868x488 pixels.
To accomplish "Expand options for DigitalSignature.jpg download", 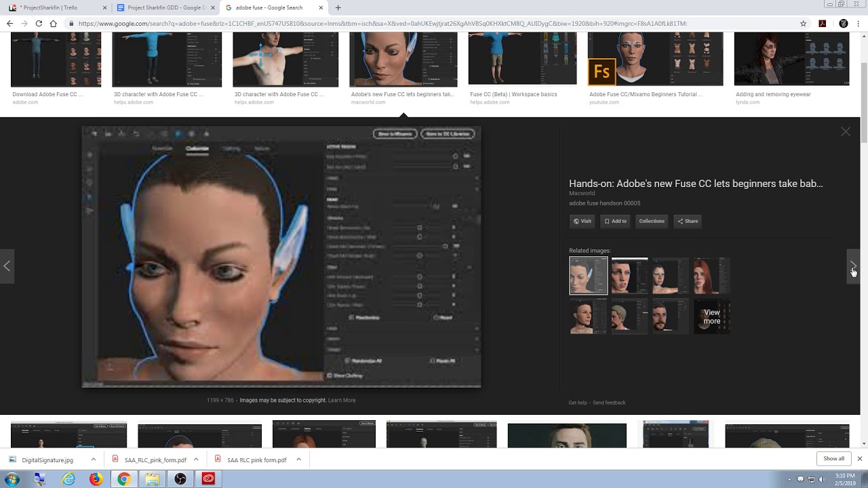I will coord(93,460).
